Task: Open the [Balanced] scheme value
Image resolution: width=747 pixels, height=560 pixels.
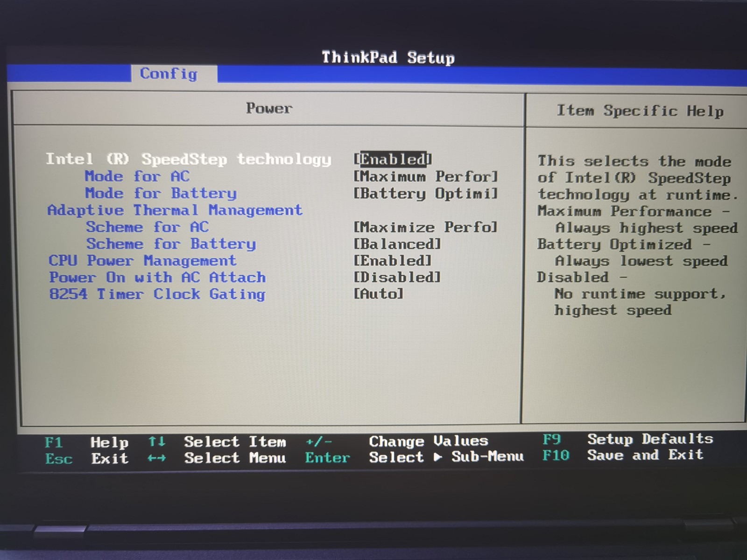Action: [x=397, y=244]
